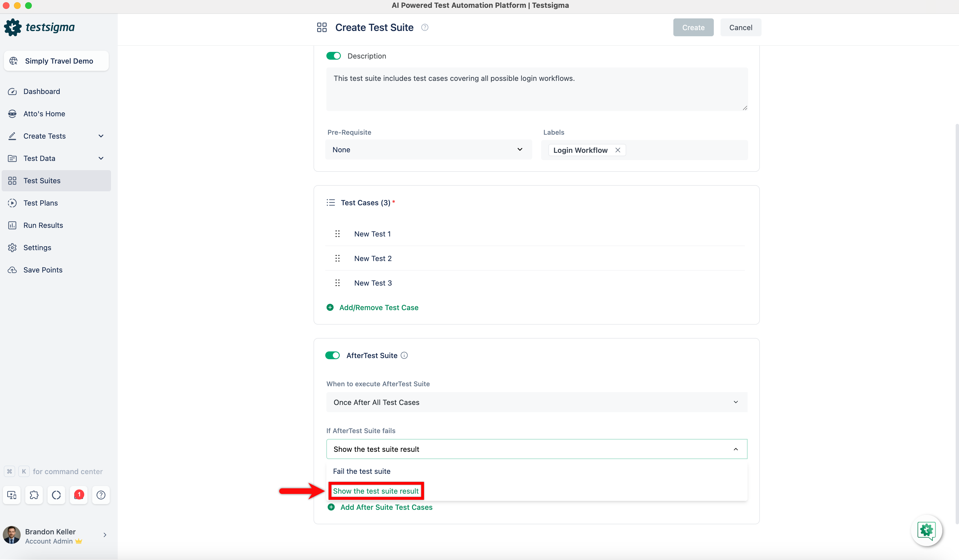Click the Cancel button
Screen dimensions: 959x560
coord(740,27)
